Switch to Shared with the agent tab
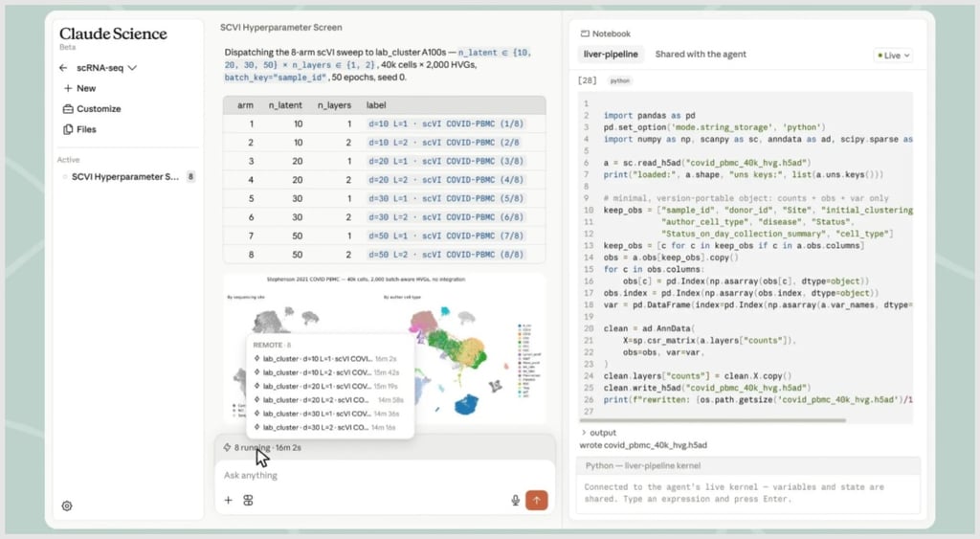Screen dimensions: 980x539 tap(701, 55)
